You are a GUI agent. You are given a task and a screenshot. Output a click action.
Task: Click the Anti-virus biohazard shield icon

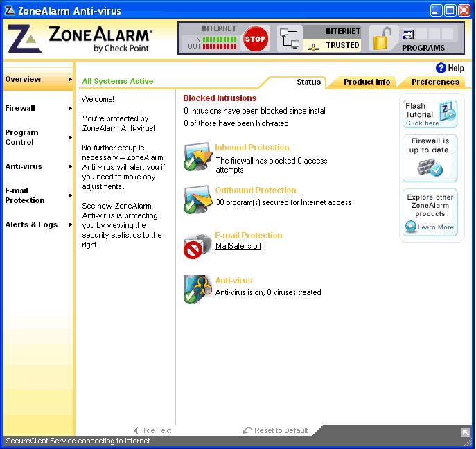[x=197, y=290]
